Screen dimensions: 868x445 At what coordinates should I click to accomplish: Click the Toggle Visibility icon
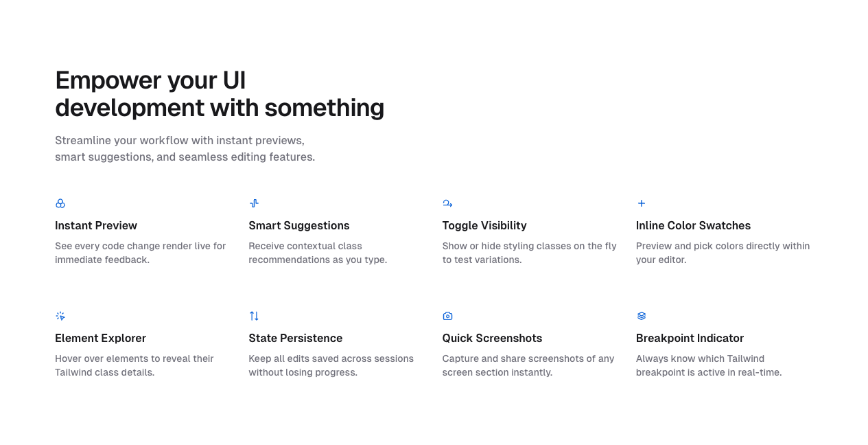point(447,203)
